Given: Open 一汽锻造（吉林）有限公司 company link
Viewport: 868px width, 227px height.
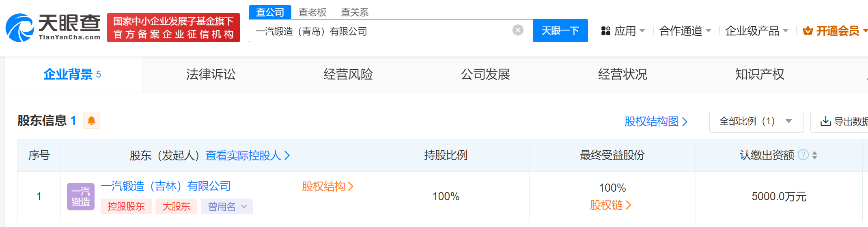Looking at the screenshot, I should click(166, 186).
